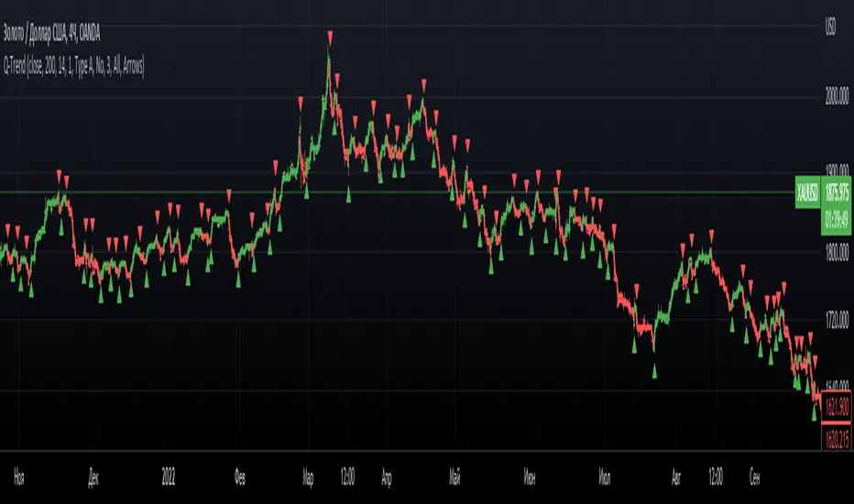Select the topmost red sell arrow above March peak
The image size is (854, 504).
pos(330,38)
